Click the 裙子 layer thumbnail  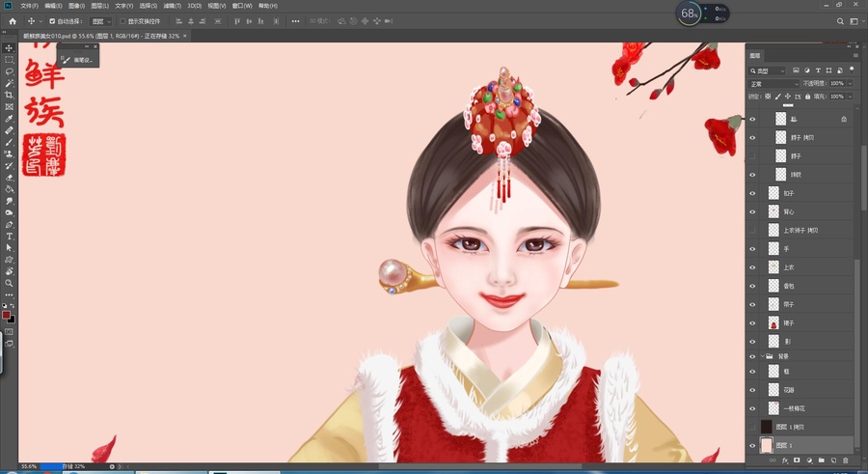point(773,322)
